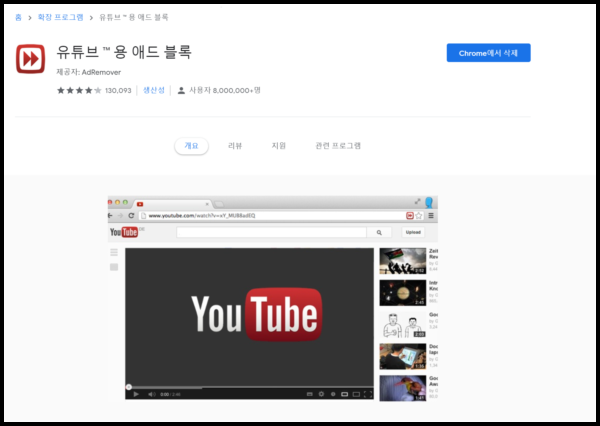Image resolution: width=600 pixels, height=426 pixels.
Task: Click the Upload button in preview
Action: (413, 232)
